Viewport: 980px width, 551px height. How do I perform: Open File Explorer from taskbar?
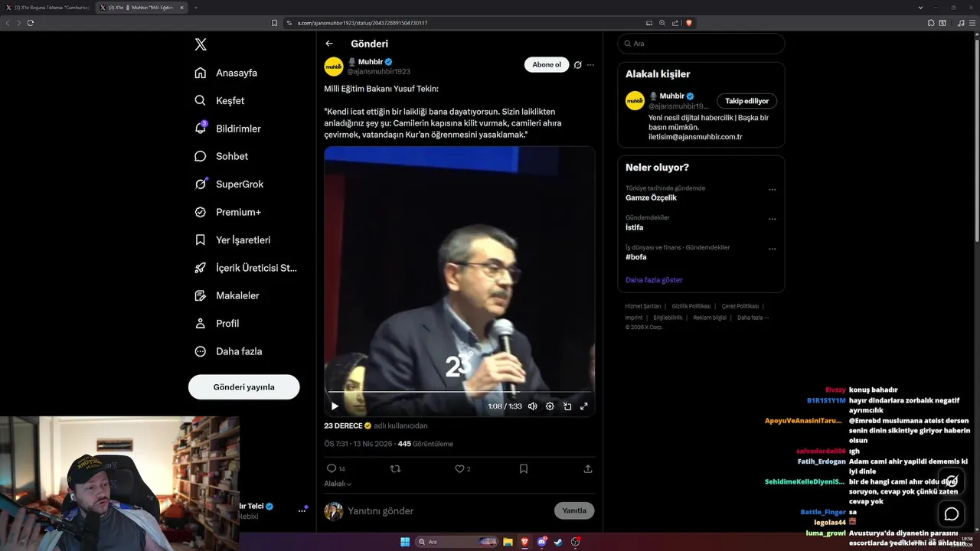tap(508, 542)
